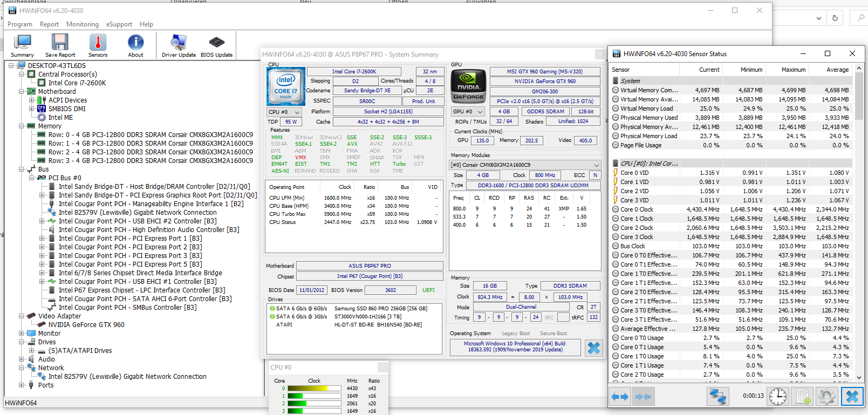Click the NVIDIA GeForce GTX 960 name field
This screenshot has height=415, width=868.
(x=545, y=81)
